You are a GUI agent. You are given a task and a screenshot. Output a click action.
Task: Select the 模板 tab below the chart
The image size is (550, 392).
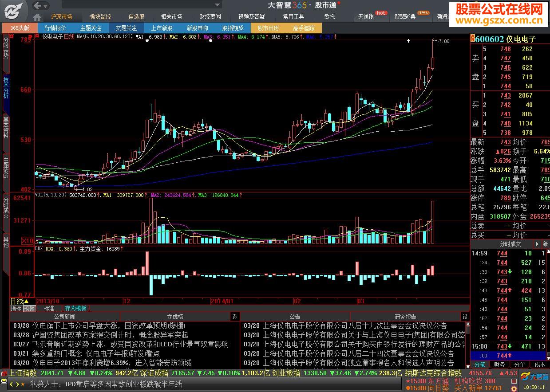[x=29, y=308]
